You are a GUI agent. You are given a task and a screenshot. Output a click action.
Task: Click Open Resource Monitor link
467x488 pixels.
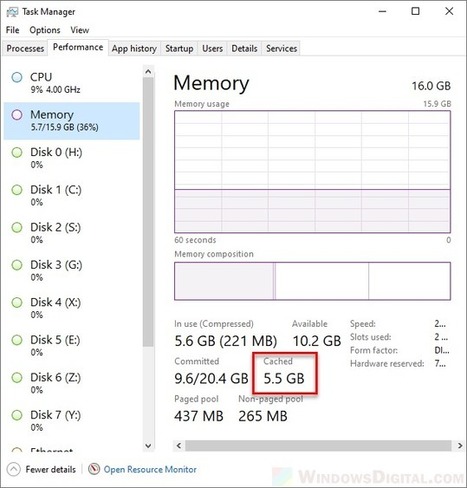(150, 469)
